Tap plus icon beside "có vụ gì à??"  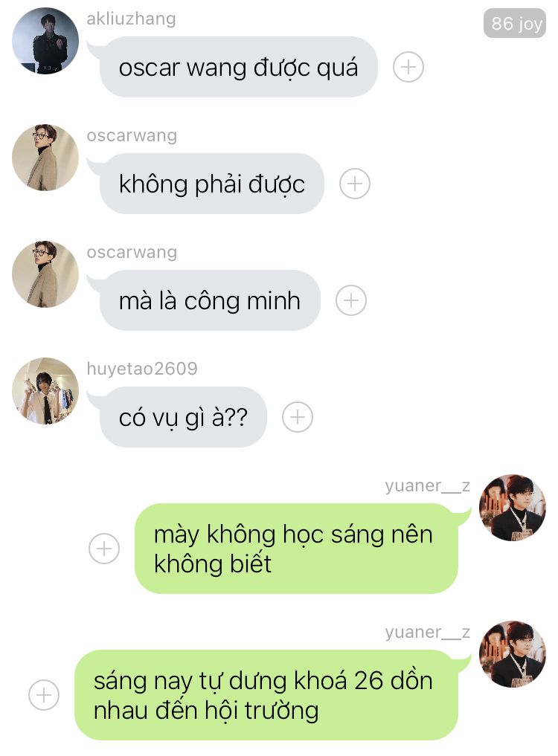coord(298,417)
